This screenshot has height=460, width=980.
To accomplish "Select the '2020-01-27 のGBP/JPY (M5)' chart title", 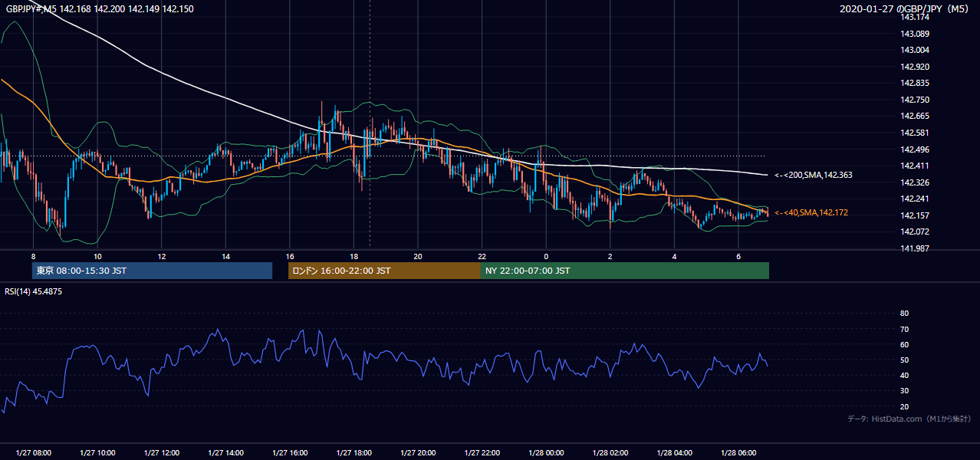I will tap(904, 8).
